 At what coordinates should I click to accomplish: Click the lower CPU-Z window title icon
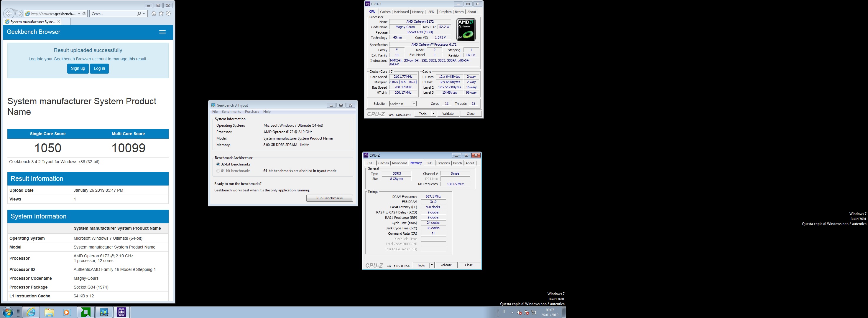click(366, 155)
